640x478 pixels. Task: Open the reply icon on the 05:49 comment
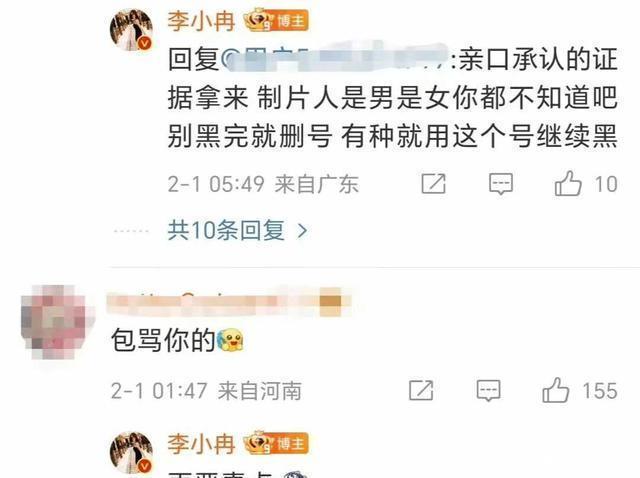point(501,184)
